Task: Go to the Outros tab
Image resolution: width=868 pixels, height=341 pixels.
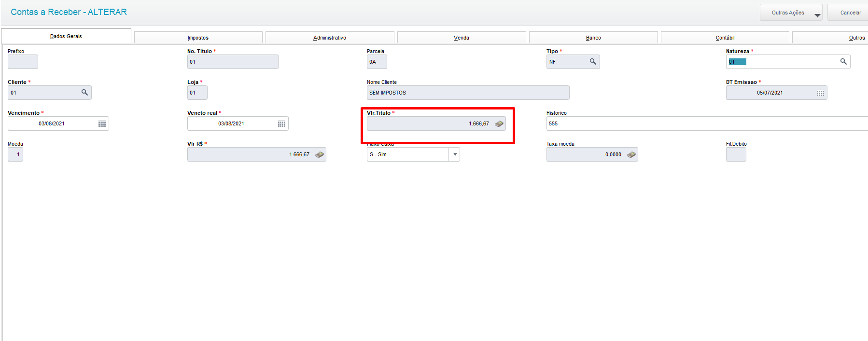Action: [x=830, y=38]
